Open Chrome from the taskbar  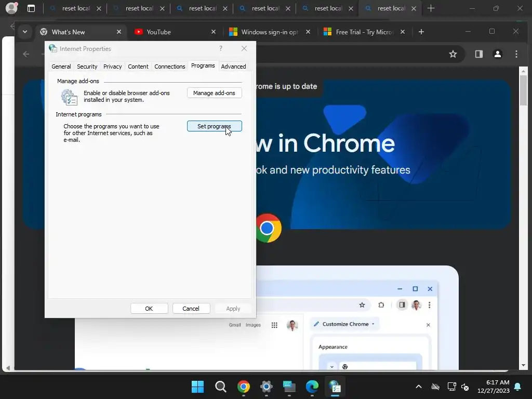tap(244, 387)
